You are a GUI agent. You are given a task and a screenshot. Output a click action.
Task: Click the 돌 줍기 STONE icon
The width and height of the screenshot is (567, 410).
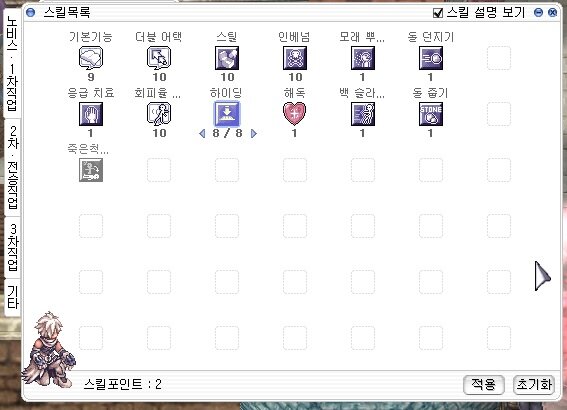coord(431,114)
